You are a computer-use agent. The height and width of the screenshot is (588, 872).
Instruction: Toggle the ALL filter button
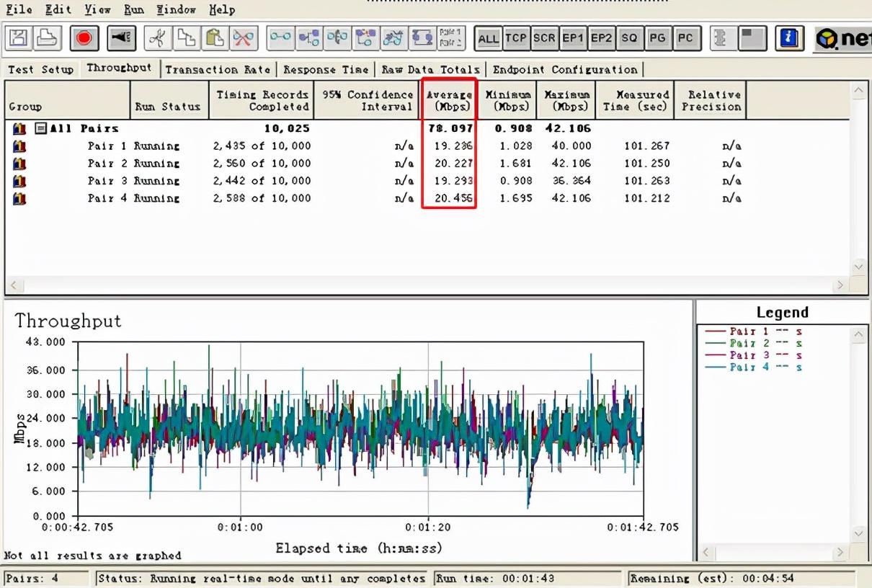pos(488,38)
